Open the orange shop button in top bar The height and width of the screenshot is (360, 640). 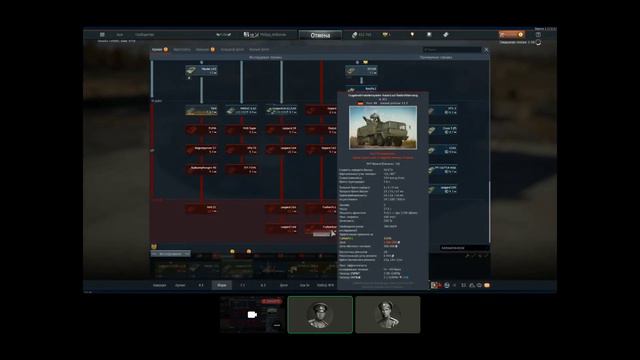pos(511,35)
